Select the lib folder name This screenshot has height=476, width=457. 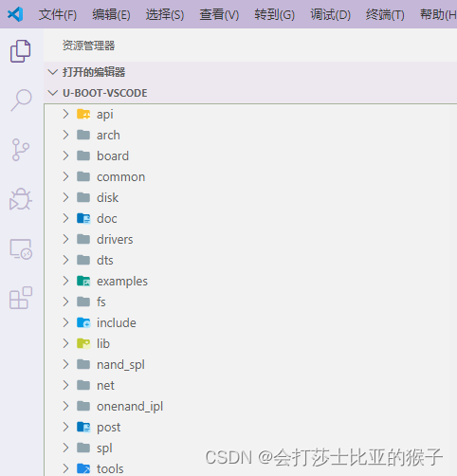(x=103, y=344)
